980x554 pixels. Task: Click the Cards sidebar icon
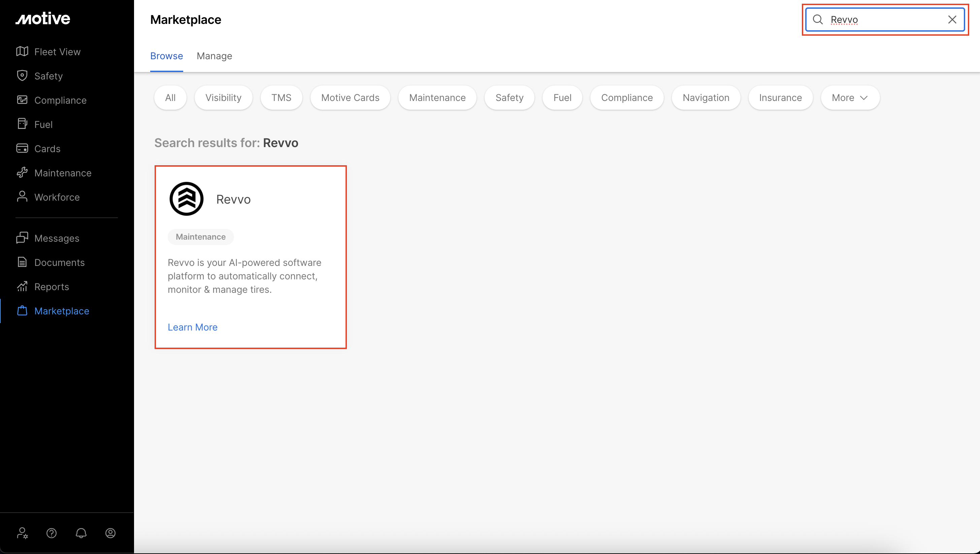[x=22, y=148]
